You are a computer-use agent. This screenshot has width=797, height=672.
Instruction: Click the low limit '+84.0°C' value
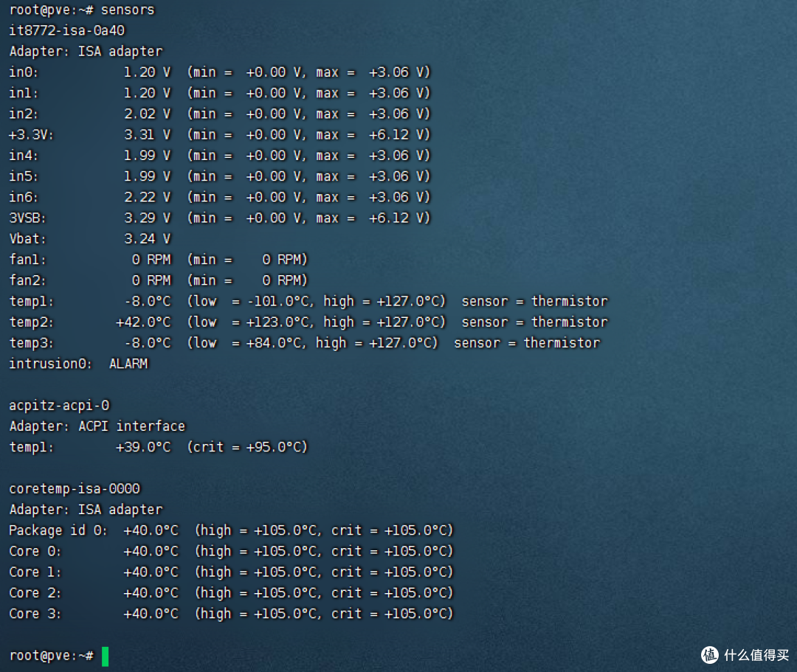pyautogui.click(x=274, y=343)
